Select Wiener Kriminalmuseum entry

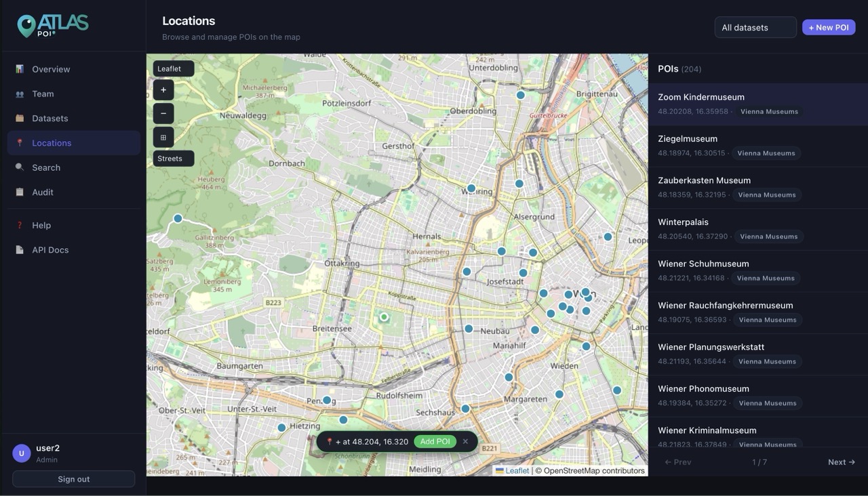[758, 433]
